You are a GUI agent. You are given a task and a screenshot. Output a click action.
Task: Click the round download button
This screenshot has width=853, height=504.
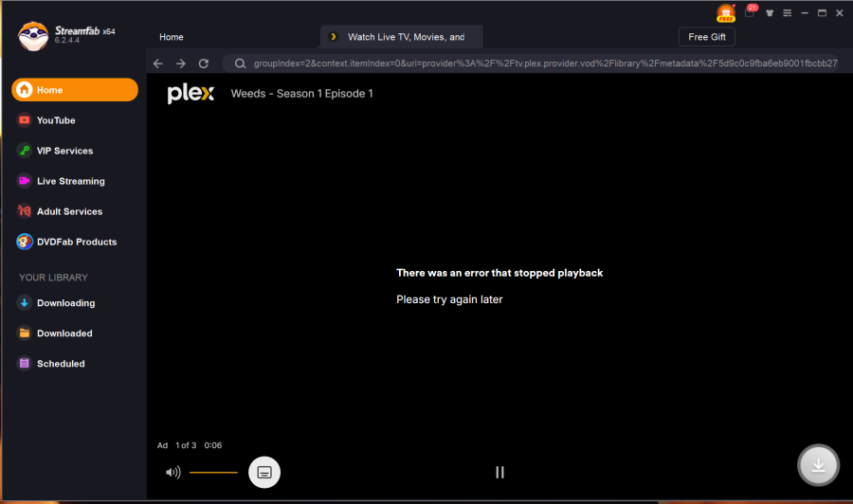tap(818, 465)
